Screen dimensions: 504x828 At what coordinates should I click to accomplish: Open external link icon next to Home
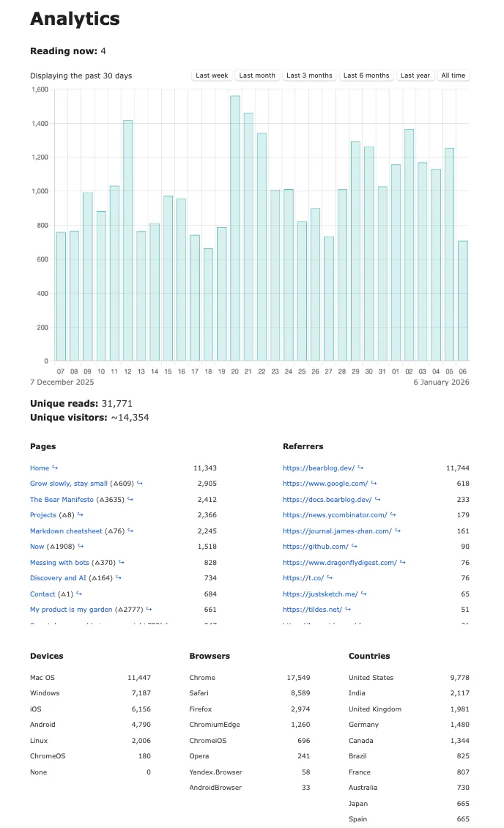click(x=55, y=467)
